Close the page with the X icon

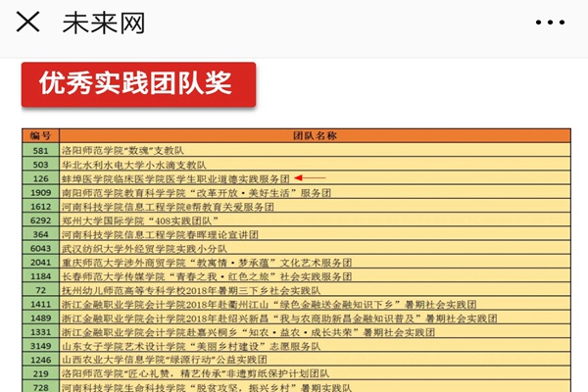point(29,24)
